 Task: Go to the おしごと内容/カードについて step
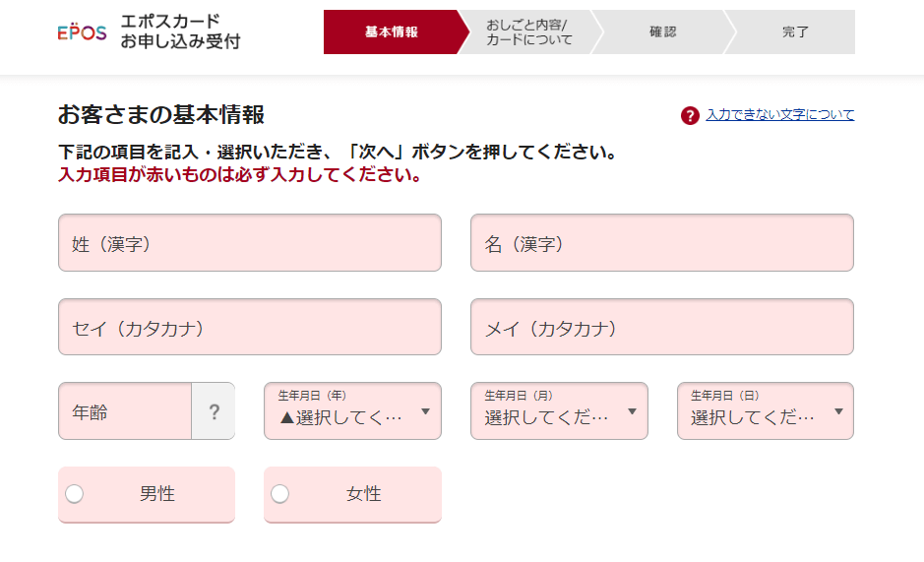(x=528, y=32)
